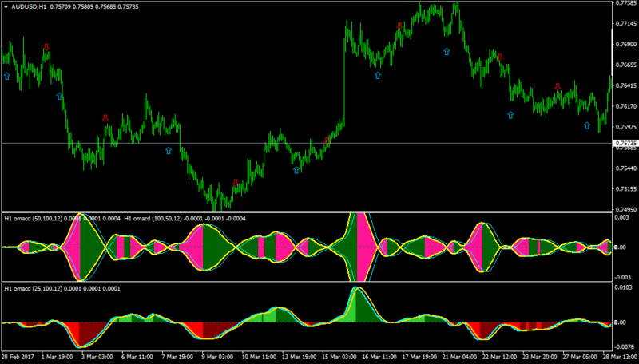Image resolution: width=639 pixels, height=364 pixels.
Task: Click the 0.75440 price axis label
Action: [626, 168]
